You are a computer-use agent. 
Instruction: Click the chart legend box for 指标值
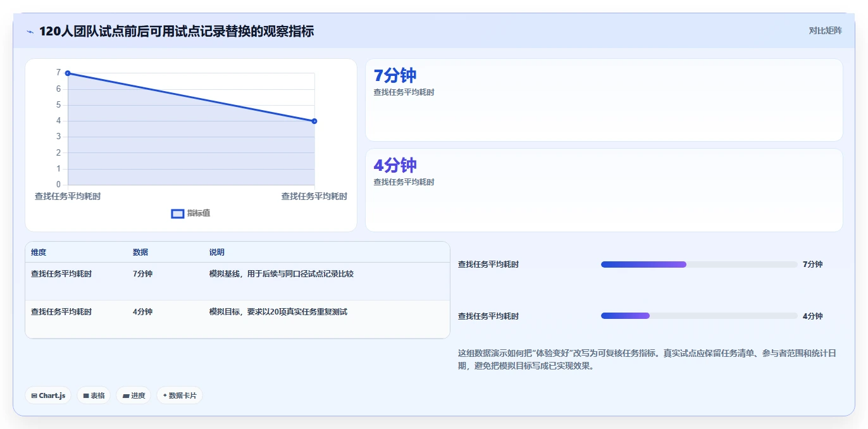[178, 214]
